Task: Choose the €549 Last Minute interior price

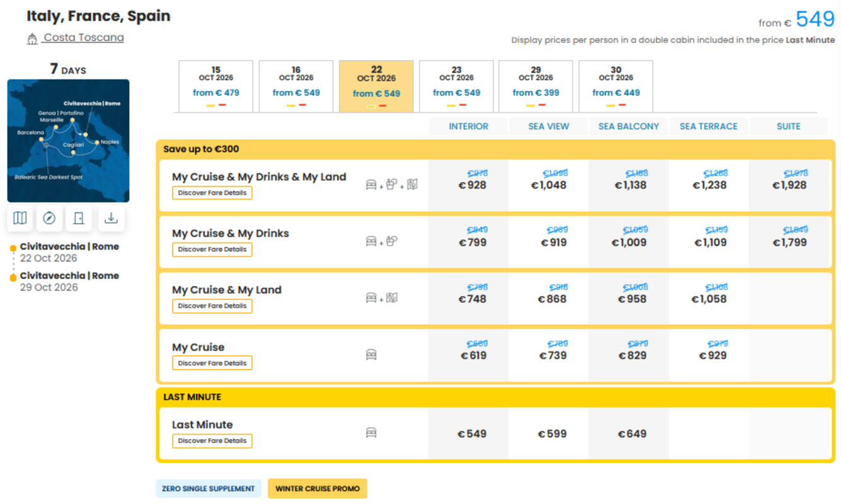Action: pyautogui.click(x=472, y=434)
